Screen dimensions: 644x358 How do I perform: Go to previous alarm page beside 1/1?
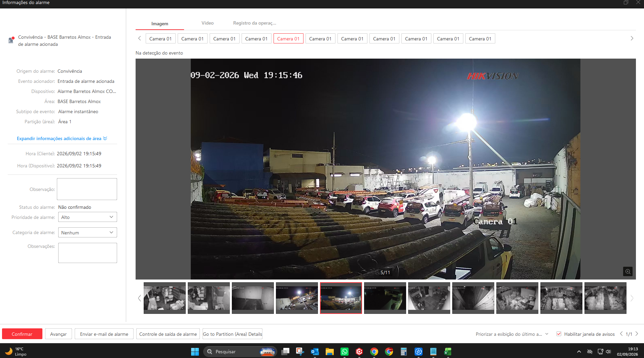(x=621, y=334)
